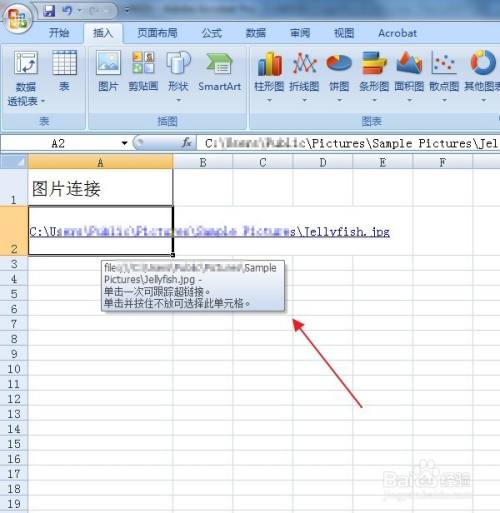Click the Select All corner button
The height and width of the screenshot is (513, 500).
coord(14,162)
